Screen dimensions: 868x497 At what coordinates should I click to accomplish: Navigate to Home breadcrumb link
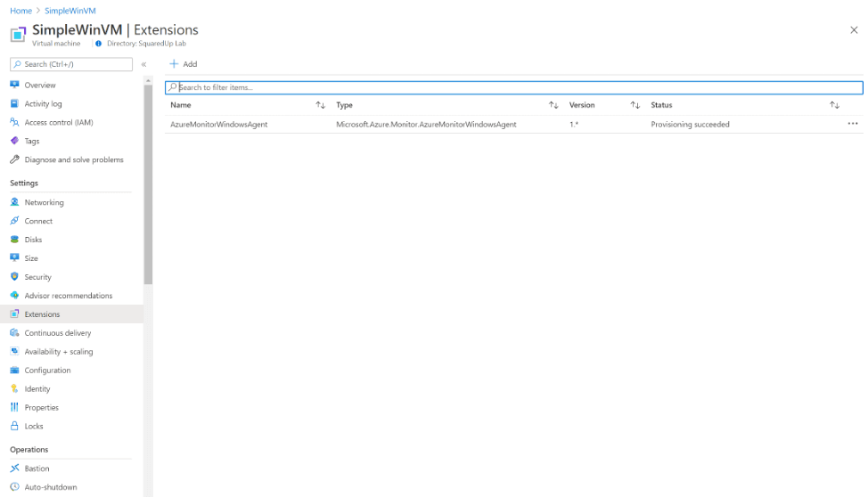pyautogui.click(x=20, y=11)
